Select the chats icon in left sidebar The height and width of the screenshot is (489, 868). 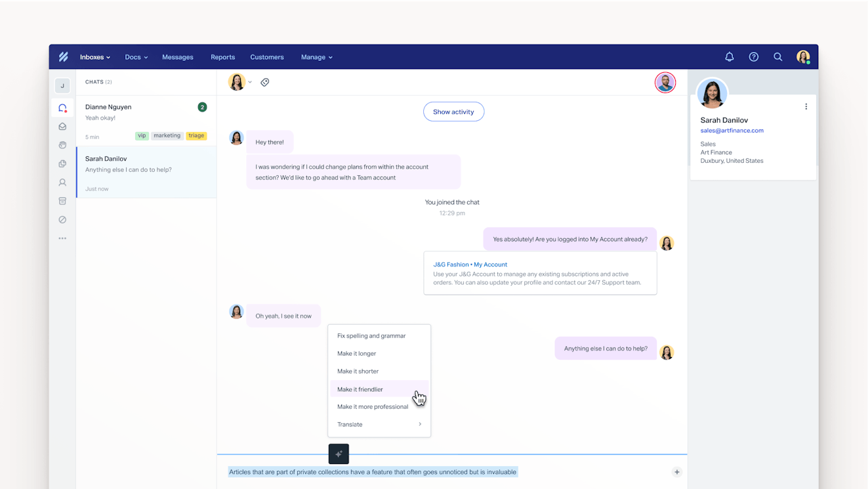[62, 108]
